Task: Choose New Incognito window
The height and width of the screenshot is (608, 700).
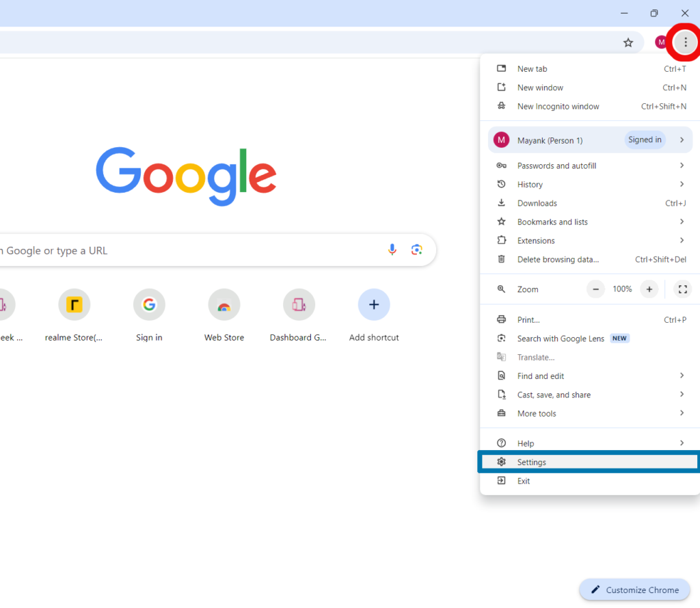Action: [x=590, y=106]
